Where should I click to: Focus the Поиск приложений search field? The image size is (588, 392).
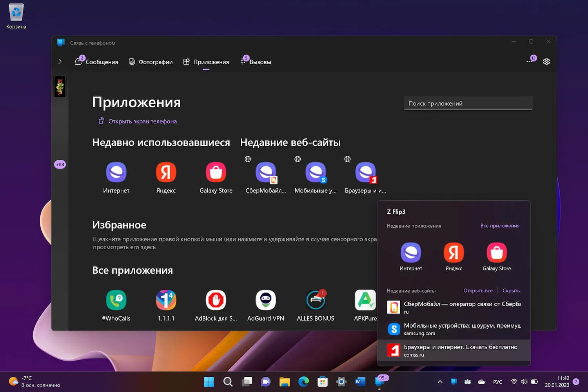pos(468,103)
